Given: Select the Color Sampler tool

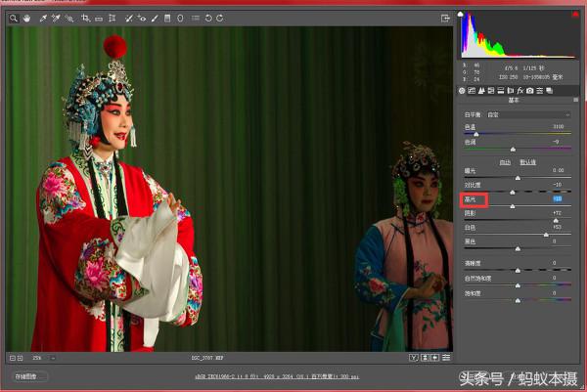Looking at the screenshot, I should (56, 18).
